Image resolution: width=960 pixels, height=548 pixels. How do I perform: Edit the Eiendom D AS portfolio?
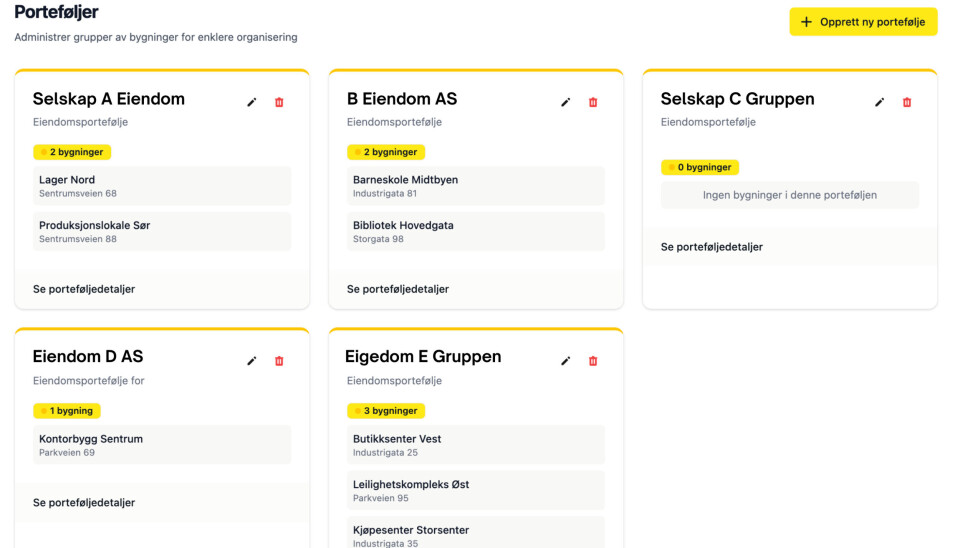coord(252,361)
